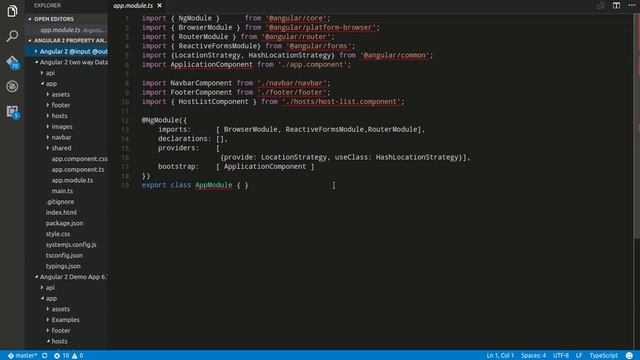Open the Debug view in the activity bar
The image size is (640, 360).
click(12, 86)
